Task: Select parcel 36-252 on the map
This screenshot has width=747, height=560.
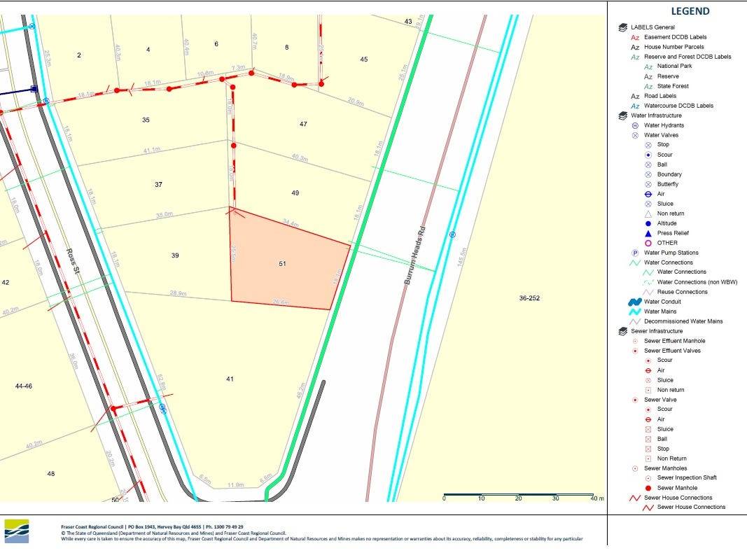Action: click(x=529, y=298)
